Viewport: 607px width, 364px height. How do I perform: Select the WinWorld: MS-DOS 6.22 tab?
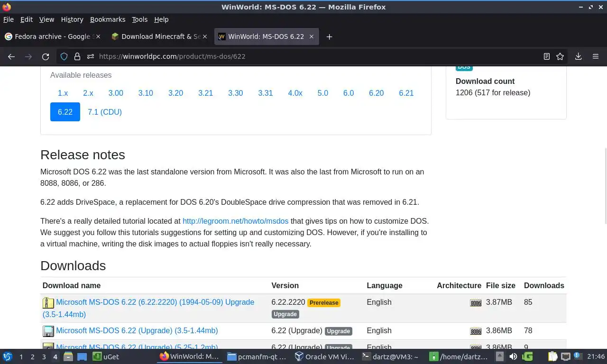tap(266, 36)
